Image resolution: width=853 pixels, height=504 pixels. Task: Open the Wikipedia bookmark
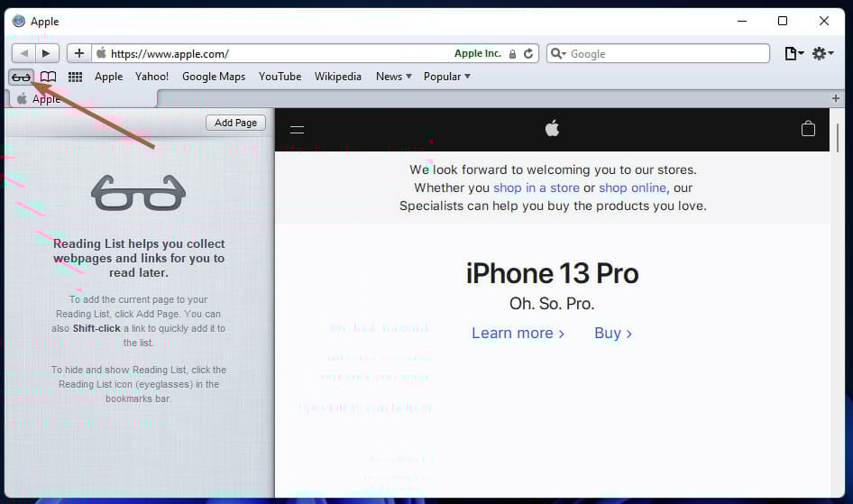tap(338, 77)
